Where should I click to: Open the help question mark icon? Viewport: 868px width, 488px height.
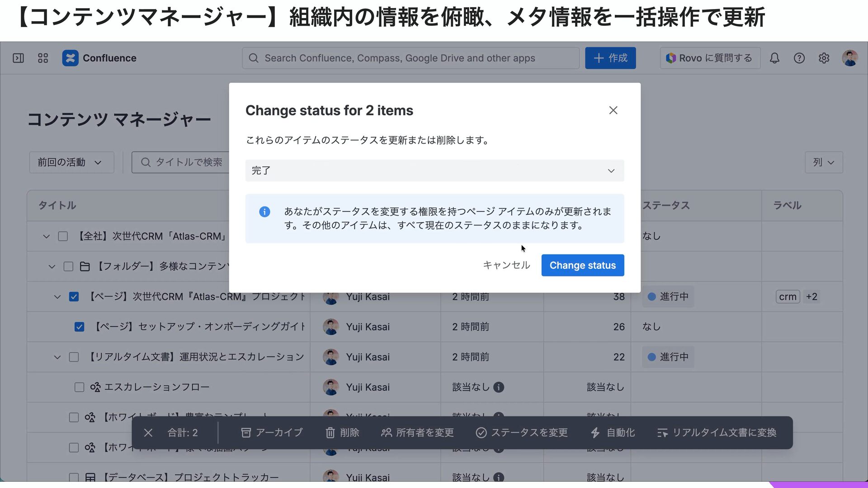pos(799,58)
